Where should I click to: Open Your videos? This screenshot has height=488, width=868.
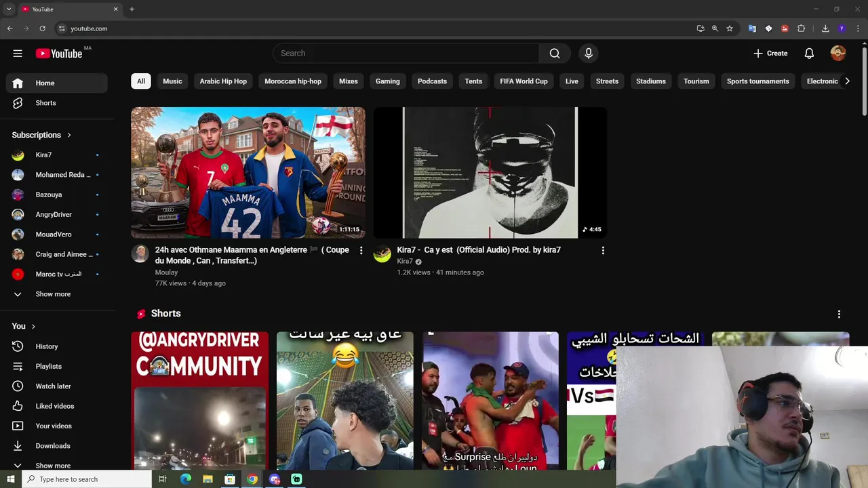tap(57, 426)
